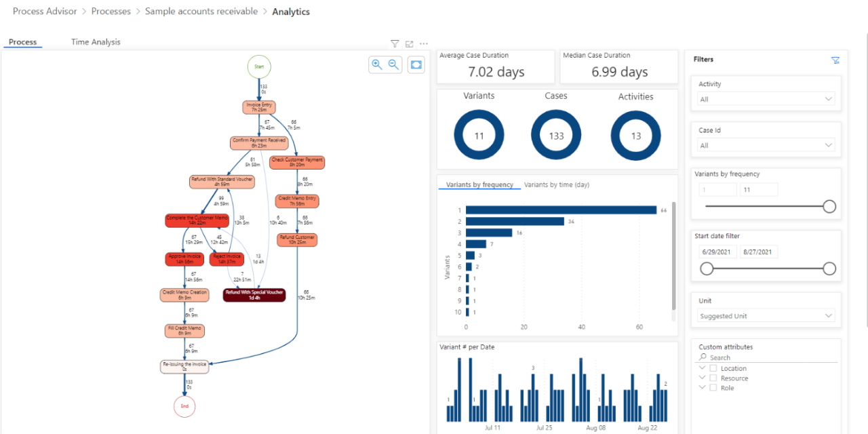Clear filters using the Filters panel icon
The height and width of the screenshot is (434, 868).
tap(835, 60)
